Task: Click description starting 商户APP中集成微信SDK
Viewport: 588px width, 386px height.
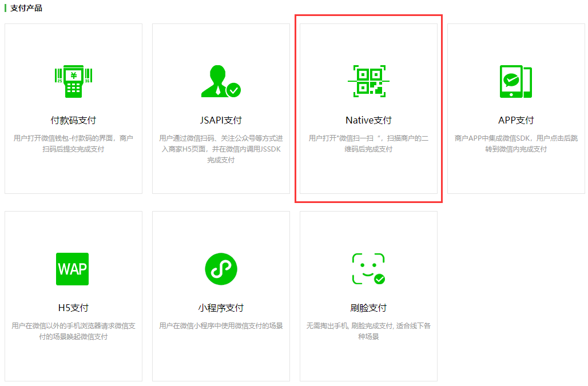Action: (x=516, y=144)
